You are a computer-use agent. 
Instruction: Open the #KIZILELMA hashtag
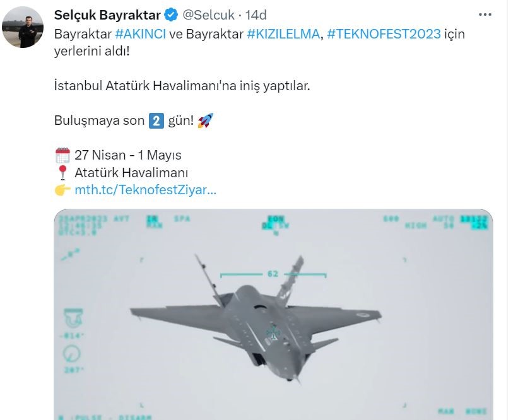pyautogui.click(x=283, y=34)
